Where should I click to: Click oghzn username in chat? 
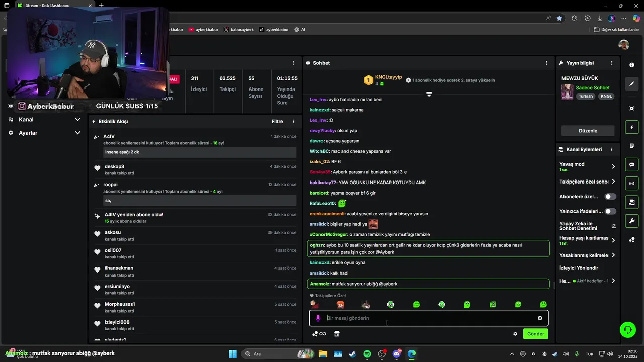pyautogui.click(x=317, y=245)
